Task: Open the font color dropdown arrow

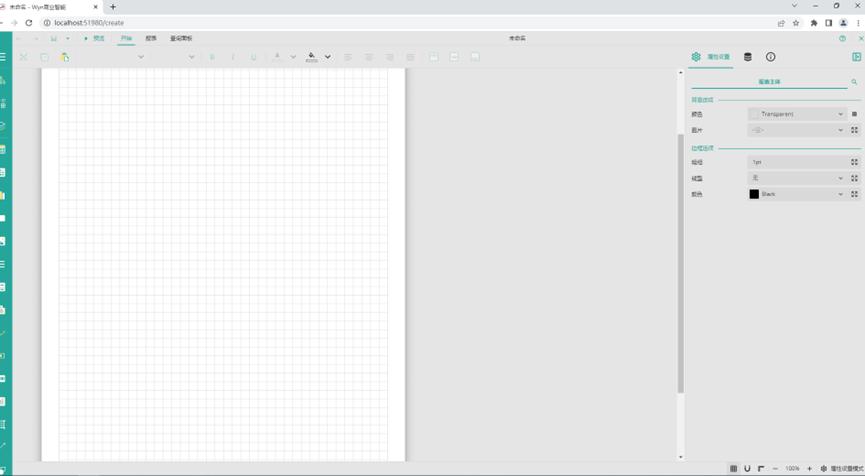Action: [293, 57]
